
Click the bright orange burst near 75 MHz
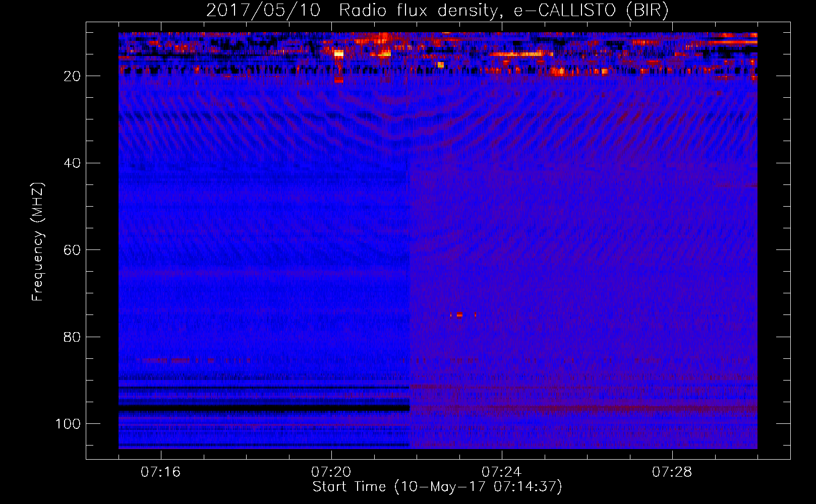pos(459,315)
